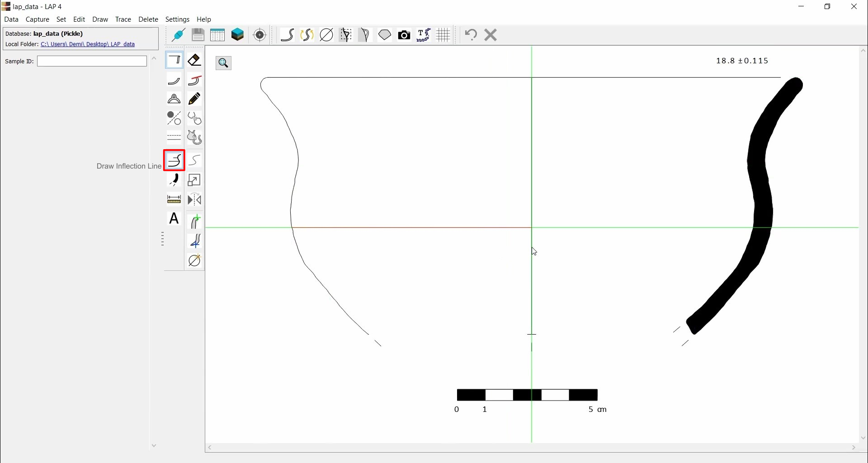This screenshot has width=868, height=463.
Task: Open the Capture menu
Action: tap(38, 19)
